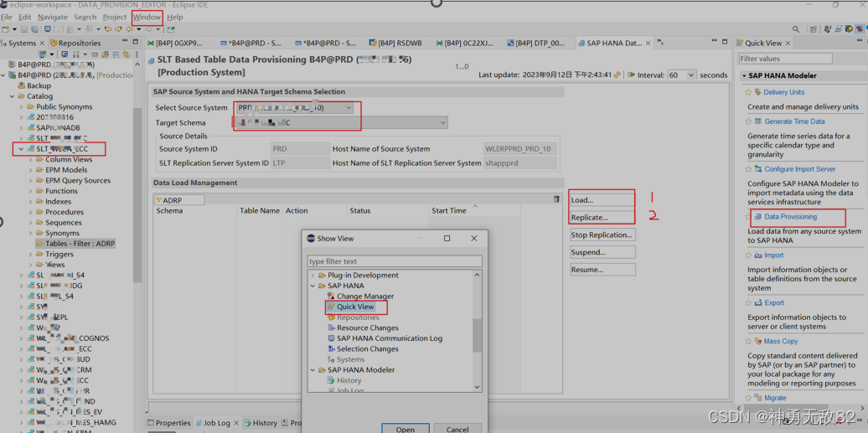Expand the Procedures folder
This screenshot has width=868, height=433.
click(x=30, y=212)
